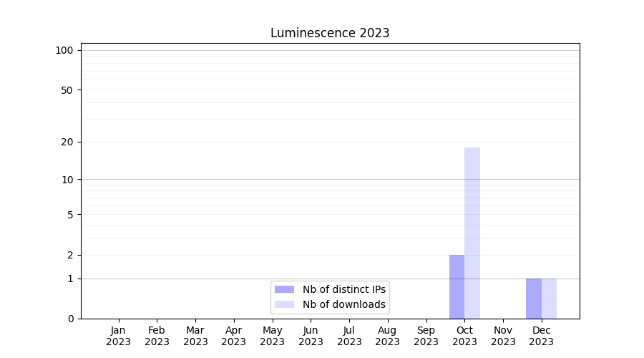Click the tall October downloads bar
This screenshot has width=644, height=358.
pos(472,233)
